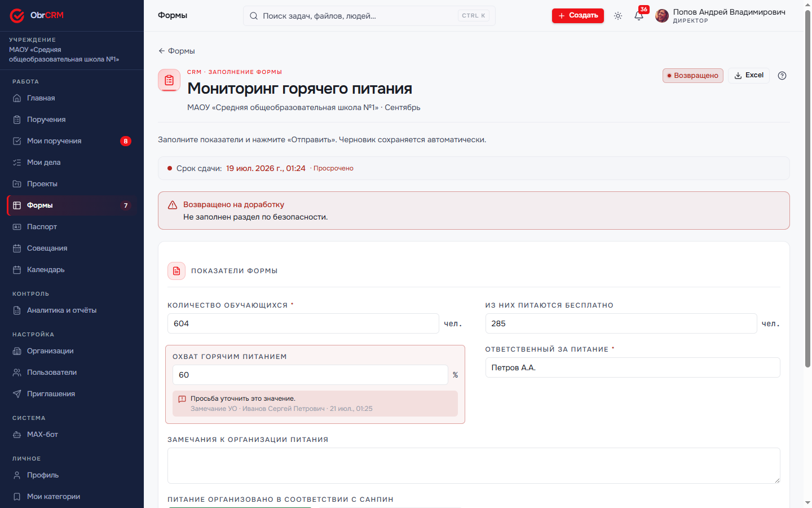Click the Аналитика и отчёты icon
812x508 pixels.
tap(17, 310)
